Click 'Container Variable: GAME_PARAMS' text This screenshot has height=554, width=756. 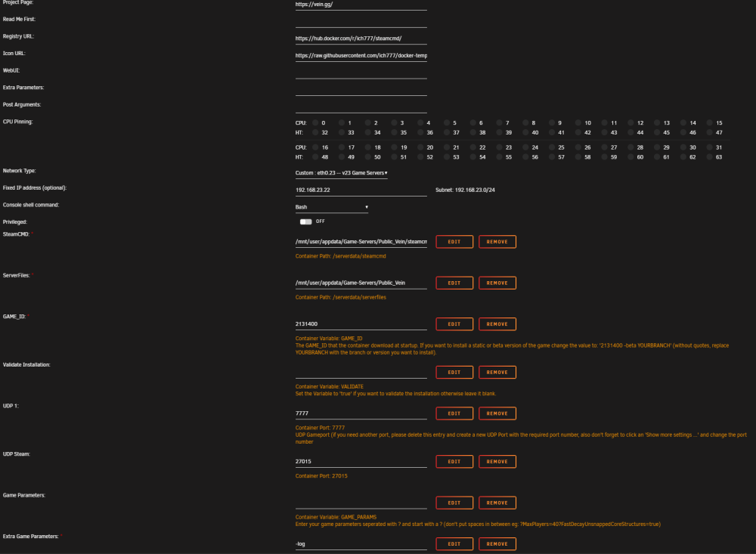336,517
